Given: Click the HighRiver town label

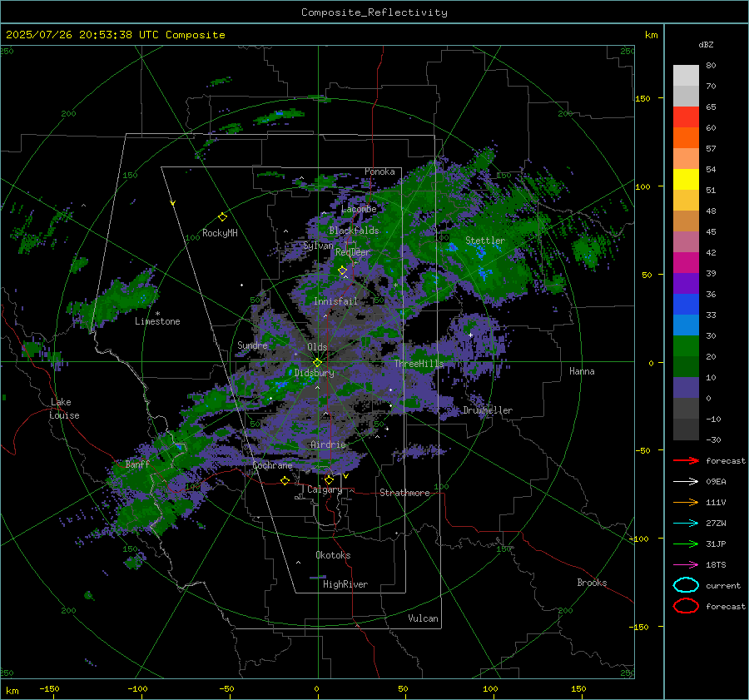Looking at the screenshot, I should coord(345,584).
